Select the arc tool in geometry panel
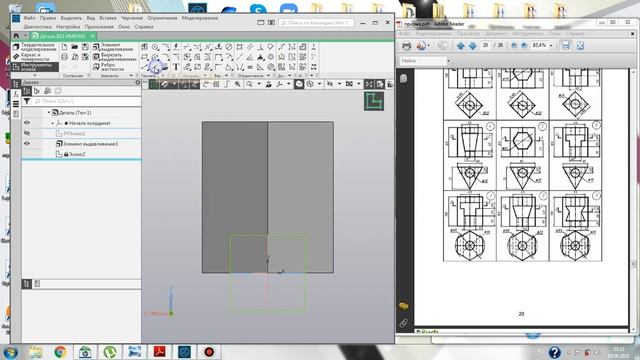Image resolution: width=640 pixels, height=360 pixels. click(x=155, y=57)
